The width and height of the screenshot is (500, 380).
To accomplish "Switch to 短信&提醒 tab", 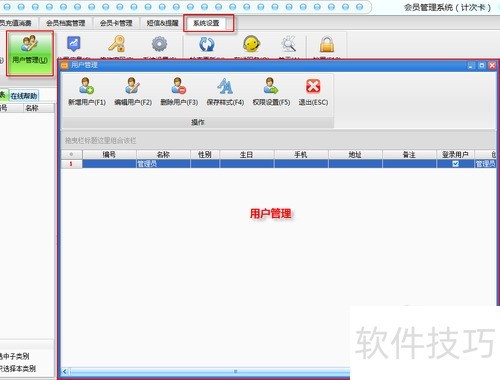I will point(162,23).
